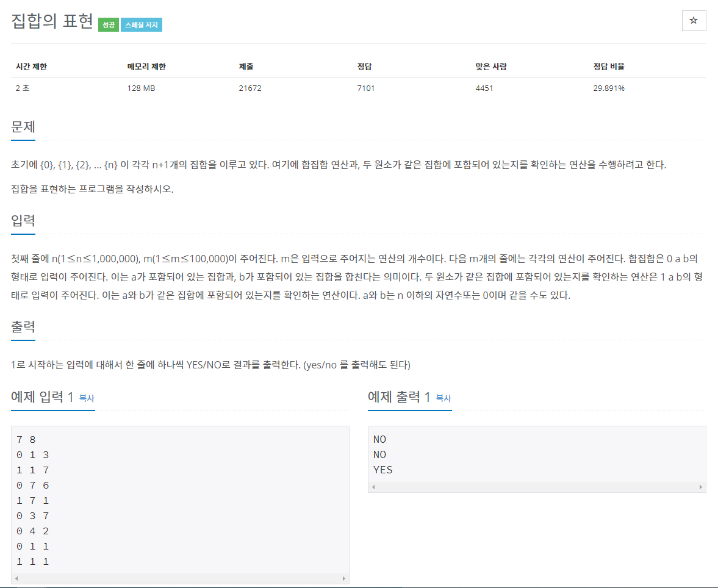
Task: Click the 4451 solvers value
Action: pos(484,88)
